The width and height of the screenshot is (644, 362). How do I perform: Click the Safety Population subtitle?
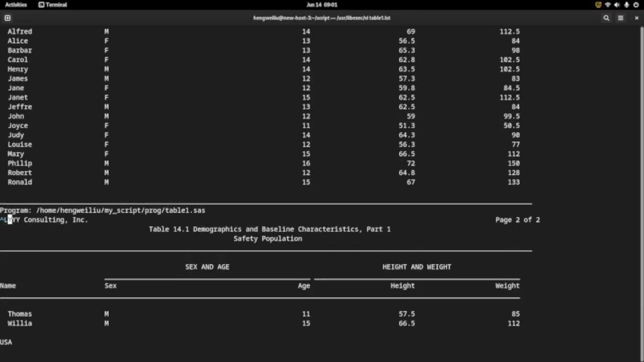pos(268,239)
